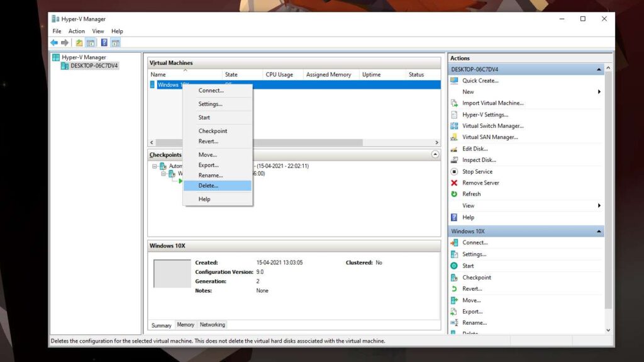Screen dimensions: 644x362
Task: Click the Up one level folder icon
Action: (79, 42)
